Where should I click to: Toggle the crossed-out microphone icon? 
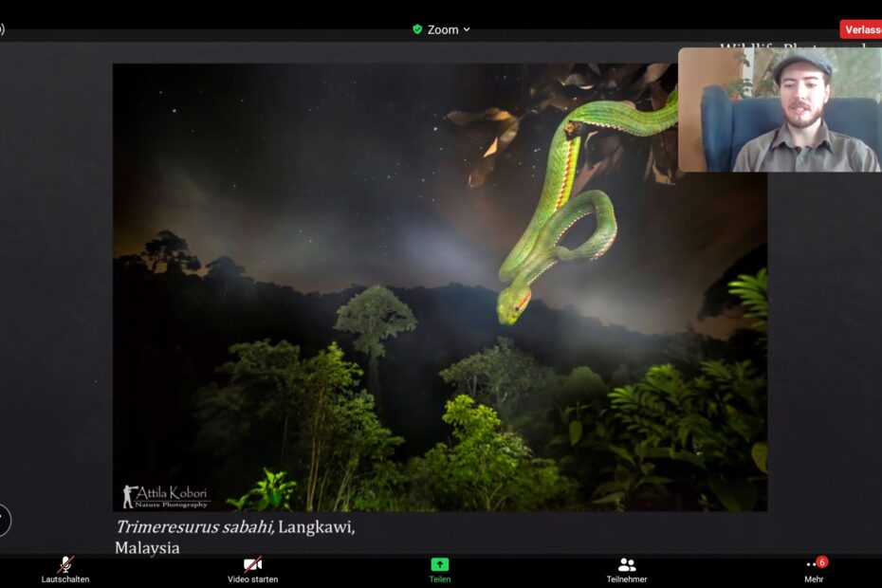coord(64,564)
